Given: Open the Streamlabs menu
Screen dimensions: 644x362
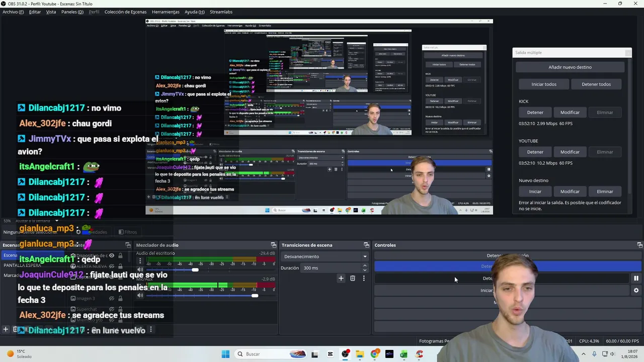Looking at the screenshot, I should pos(221,12).
